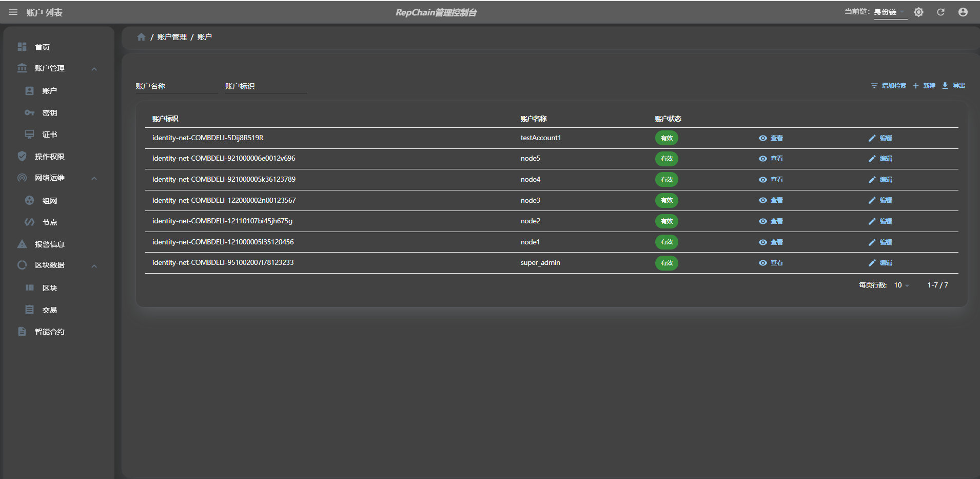Click the eye view icon for node4

coord(763,180)
